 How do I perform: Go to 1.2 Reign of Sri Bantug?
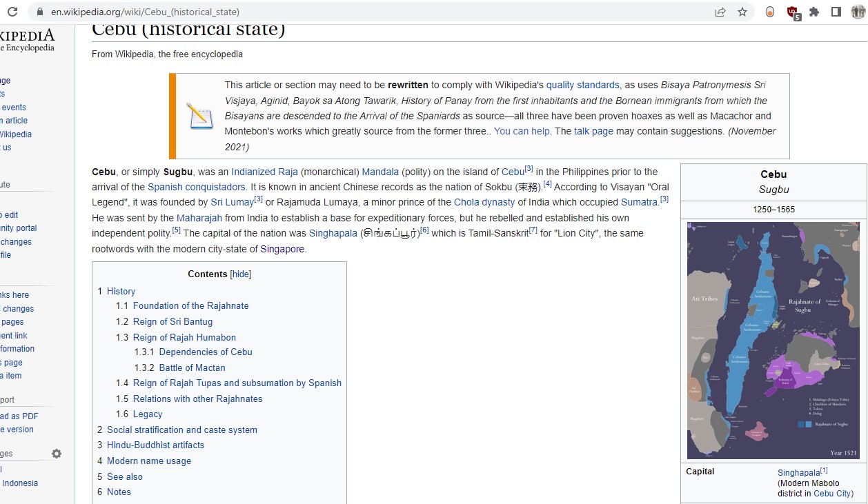click(x=172, y=322)
